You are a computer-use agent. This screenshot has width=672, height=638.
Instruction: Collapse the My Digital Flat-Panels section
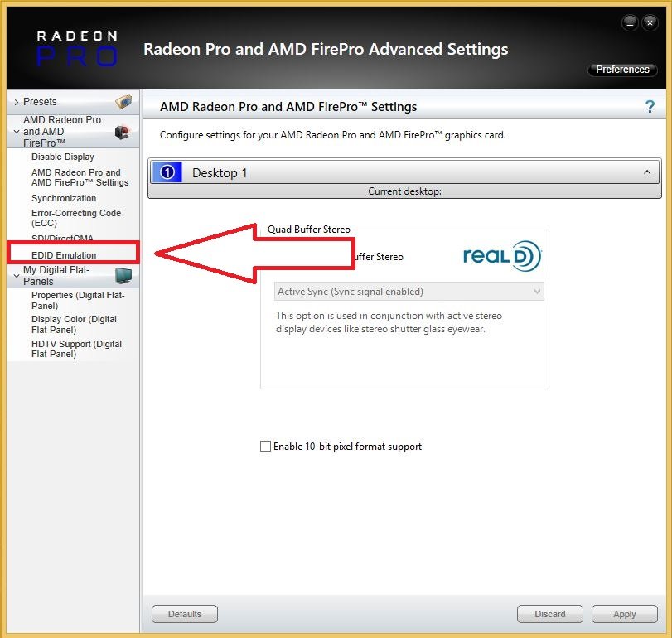pos(17,276)
